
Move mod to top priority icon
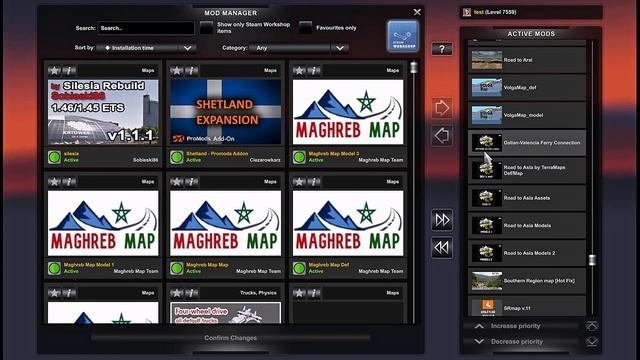[592, 326]
